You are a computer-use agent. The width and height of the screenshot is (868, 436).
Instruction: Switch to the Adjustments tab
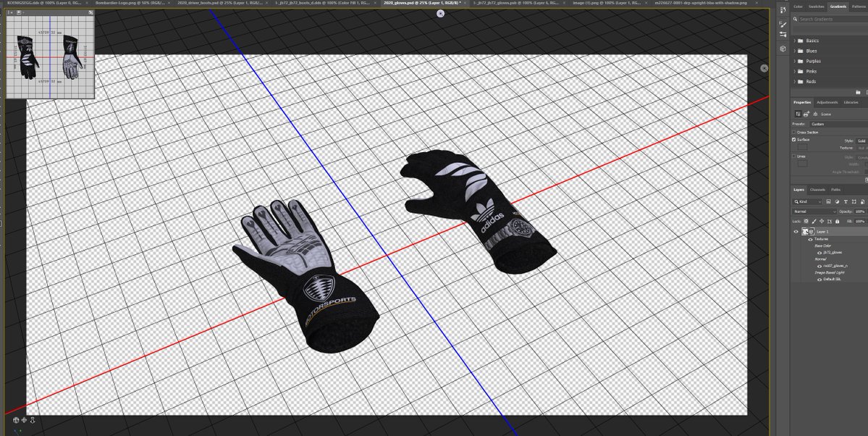827,103
